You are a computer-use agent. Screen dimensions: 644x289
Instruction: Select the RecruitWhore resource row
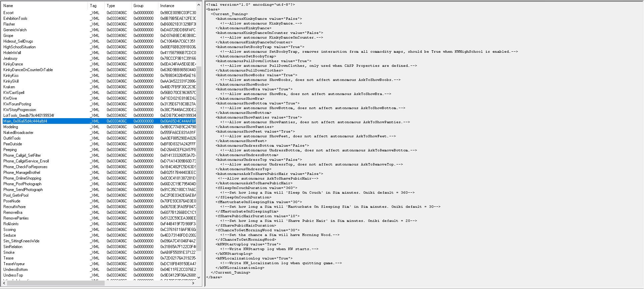99,207
